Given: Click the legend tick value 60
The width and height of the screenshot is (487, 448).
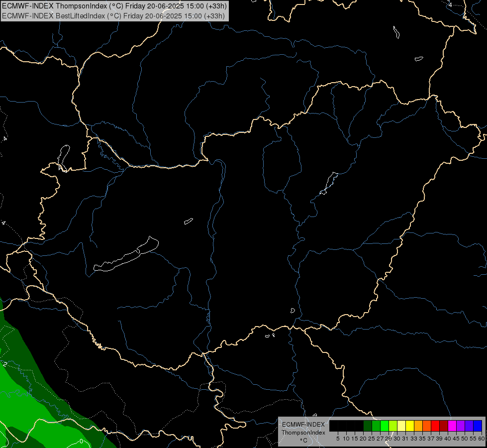Looking at the screenshot, I should (x=482, y=439).
